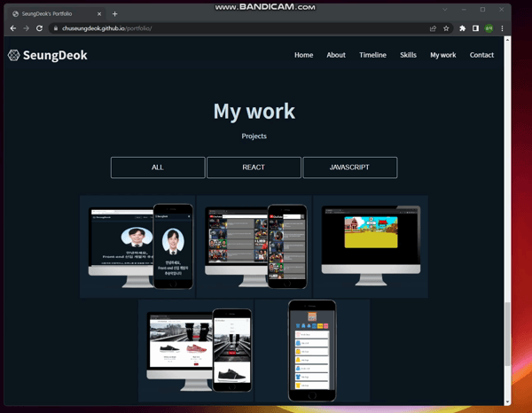This screenshot has width=532, height=413.
Task: Open the green profile avatar
Action: coord(489,28)
